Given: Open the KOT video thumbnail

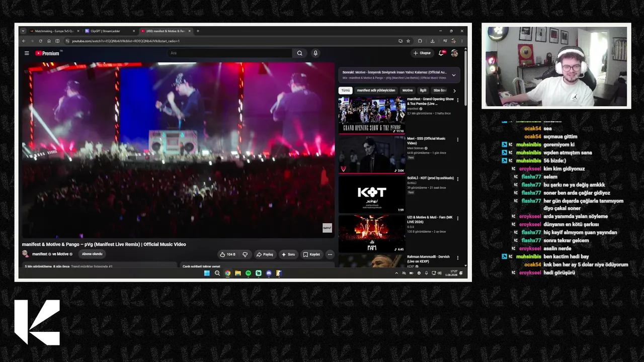Looking at the screenshot, I should [x=372, y=194].
